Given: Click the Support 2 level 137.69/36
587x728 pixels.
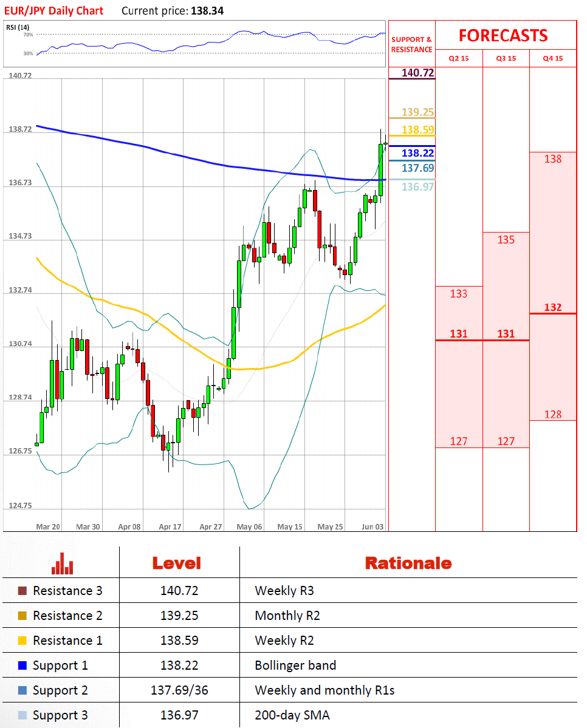Looking at the screenshot, I should pos(179,690).
